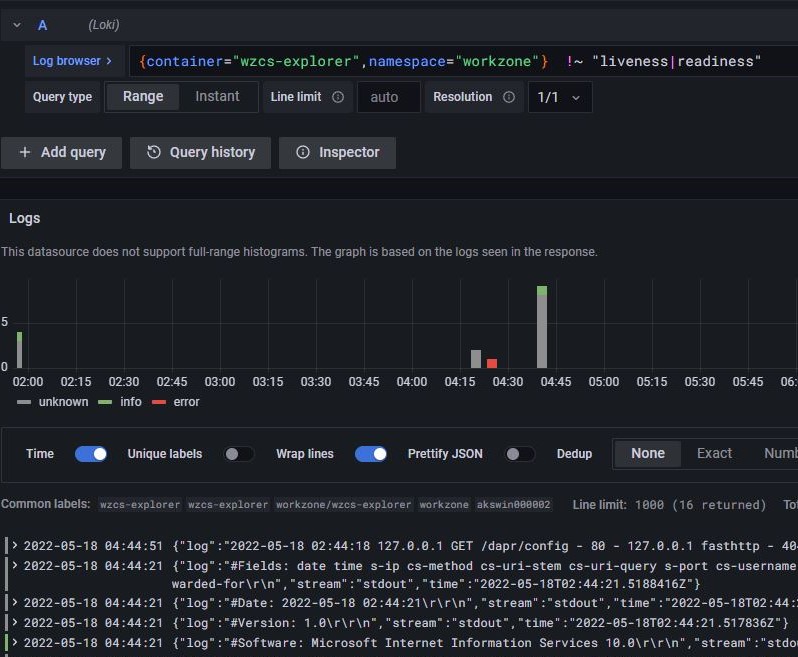Enable the Prettify JSON toggle
Viewport: 798px width, 657px height.
pyautogui.click(x=520, y=453)
